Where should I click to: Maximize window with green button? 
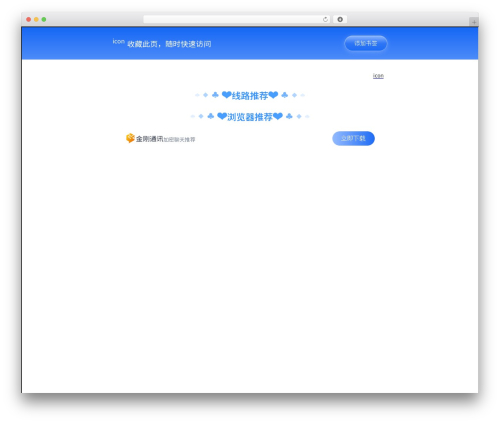pyautogui.click(x=44, y=20)
